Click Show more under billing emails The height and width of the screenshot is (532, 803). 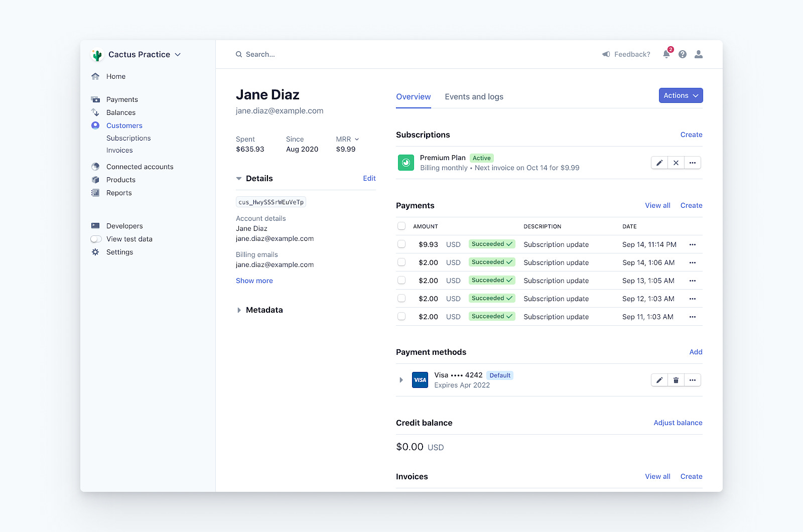(x=254, y=281)
